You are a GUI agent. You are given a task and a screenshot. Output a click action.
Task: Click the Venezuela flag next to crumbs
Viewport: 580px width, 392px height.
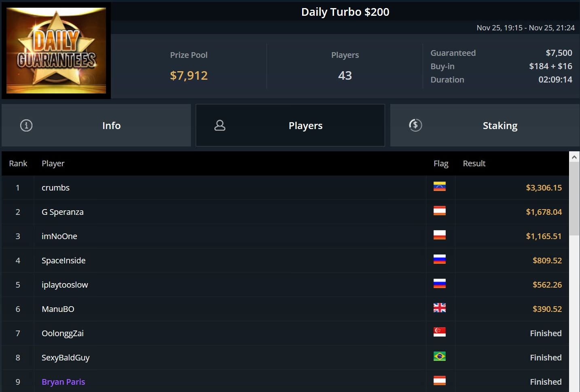[x=440, y=186]
